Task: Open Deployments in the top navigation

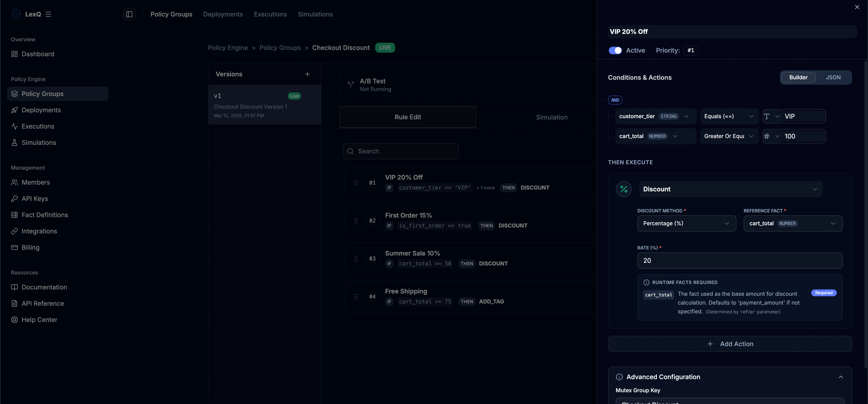Action: point(223,14)
